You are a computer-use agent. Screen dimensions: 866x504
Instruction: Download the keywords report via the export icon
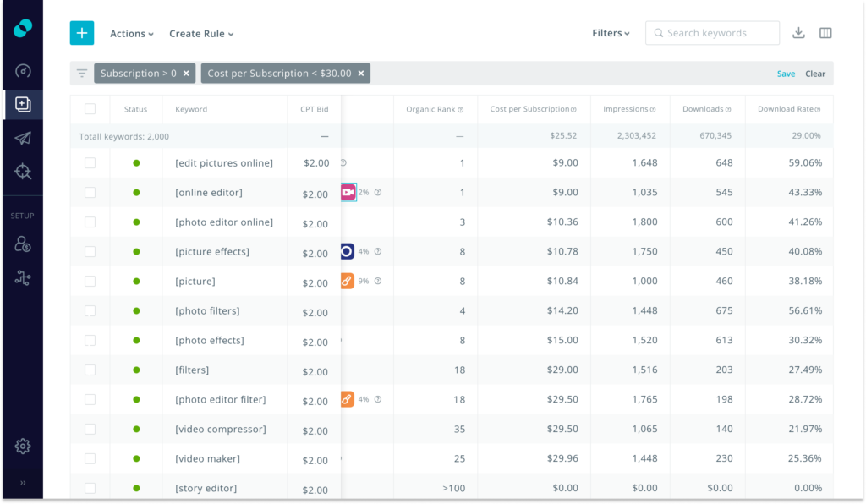[x=798, y=32]
